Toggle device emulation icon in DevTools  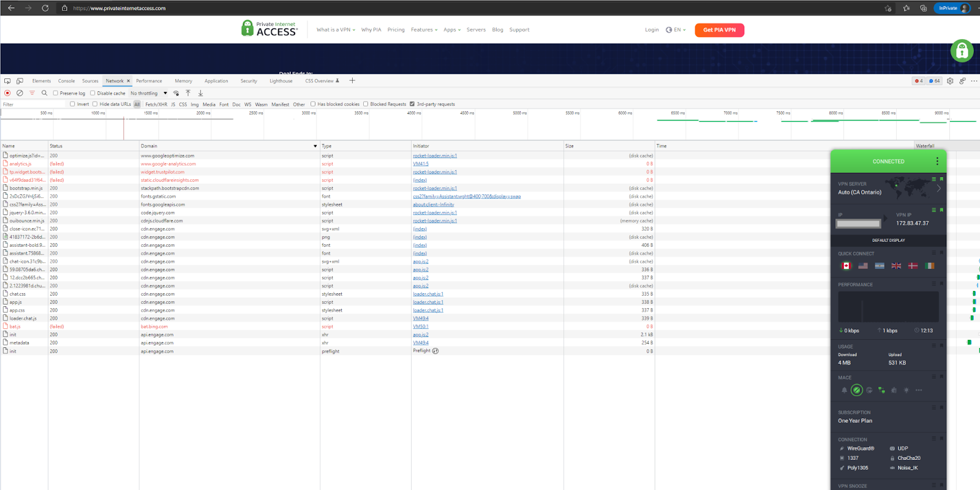click(20, 81)
